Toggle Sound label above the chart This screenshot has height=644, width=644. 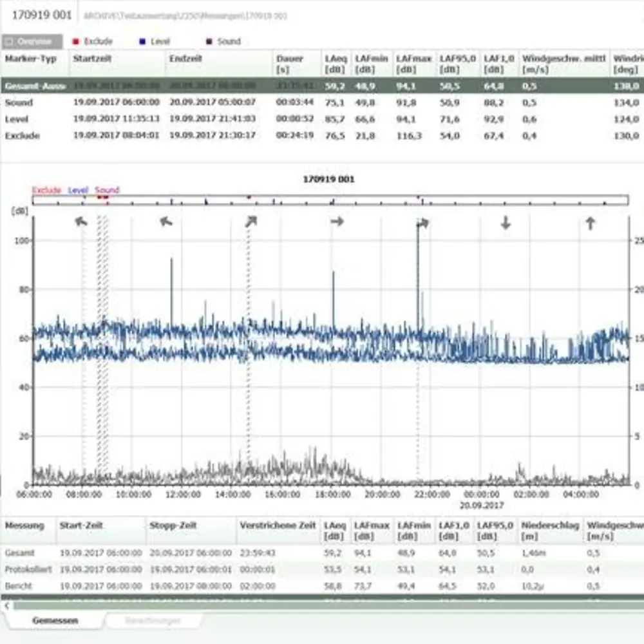point(107,190)
